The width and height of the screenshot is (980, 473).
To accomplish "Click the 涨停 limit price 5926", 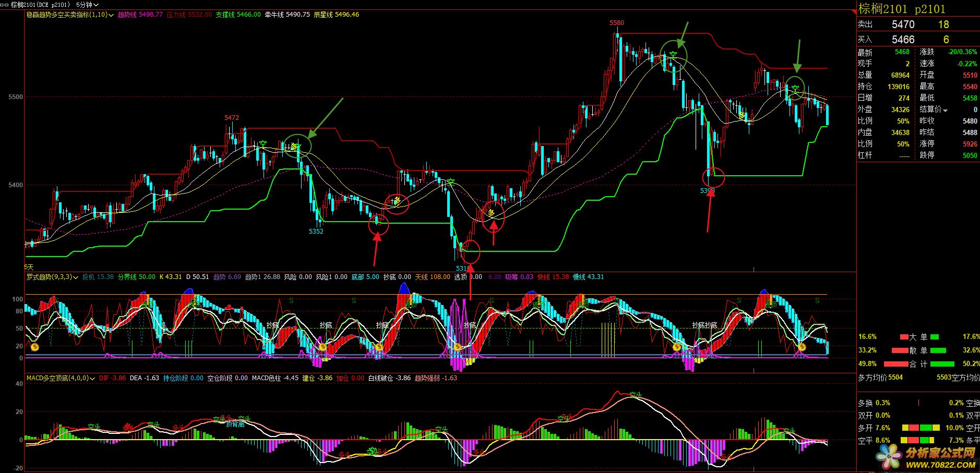I will coord(970,144).
